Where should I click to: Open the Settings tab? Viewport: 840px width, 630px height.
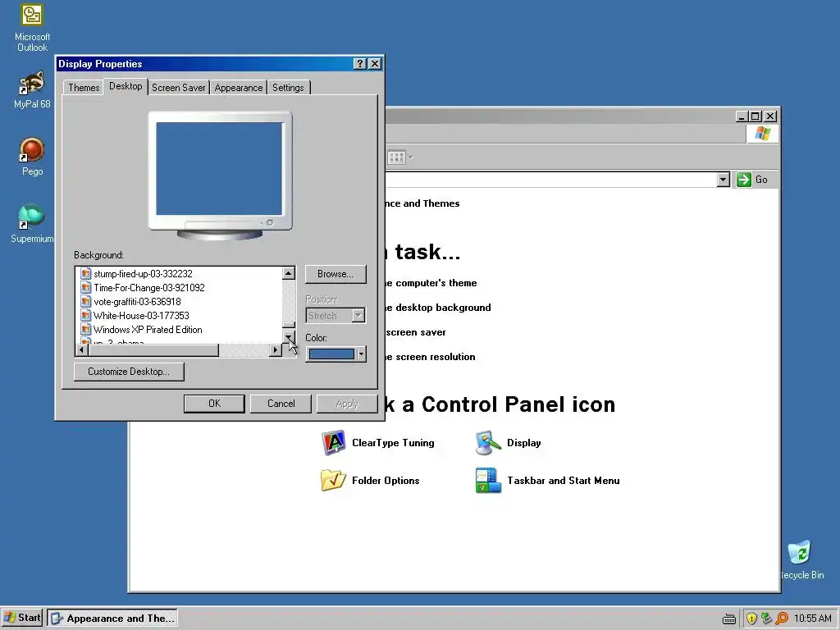[x=288, y=87]
